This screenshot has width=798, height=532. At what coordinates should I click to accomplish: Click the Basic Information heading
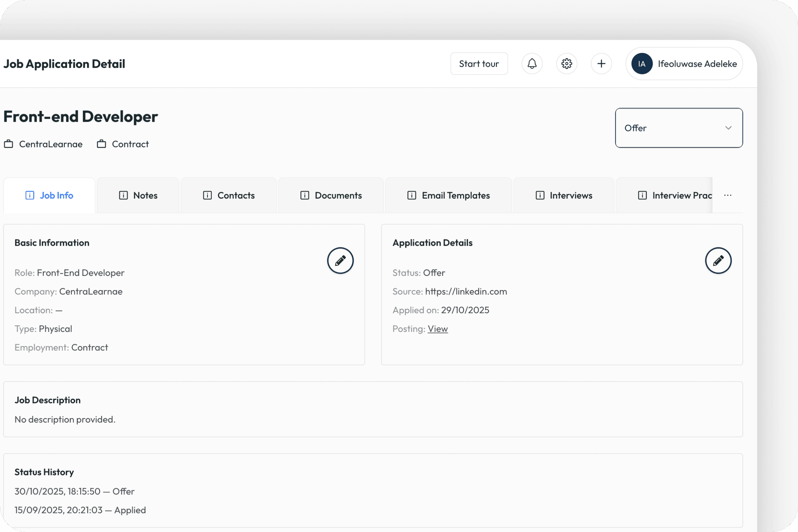[52, 243]
